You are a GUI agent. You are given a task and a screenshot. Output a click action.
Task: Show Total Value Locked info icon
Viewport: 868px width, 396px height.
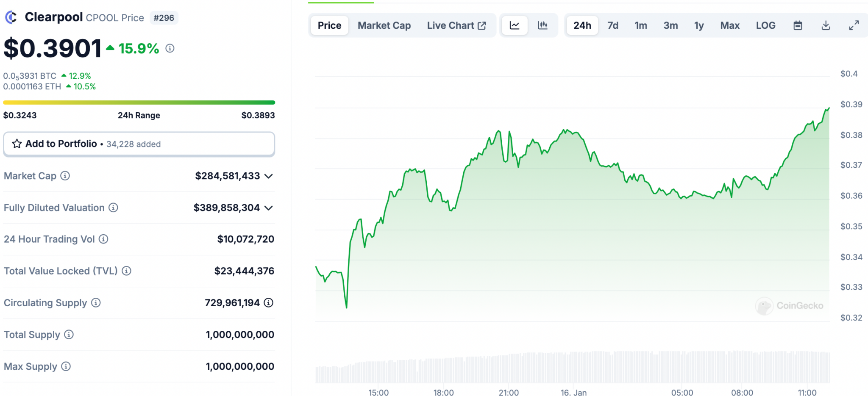pyautogui.click(x=126, y=271)
